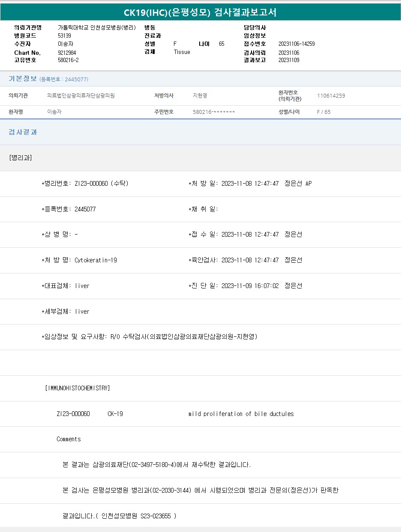Click the 병원코드 value 53139
This screenshot has width=401, height=532.
click(x=64, y=36)
